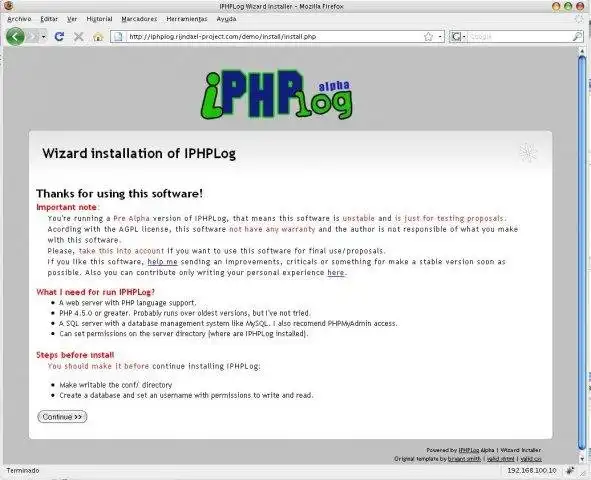Click the 192.168.100.10 status bar text
This screenshot has height=480, width=591.
coord(531,470)
